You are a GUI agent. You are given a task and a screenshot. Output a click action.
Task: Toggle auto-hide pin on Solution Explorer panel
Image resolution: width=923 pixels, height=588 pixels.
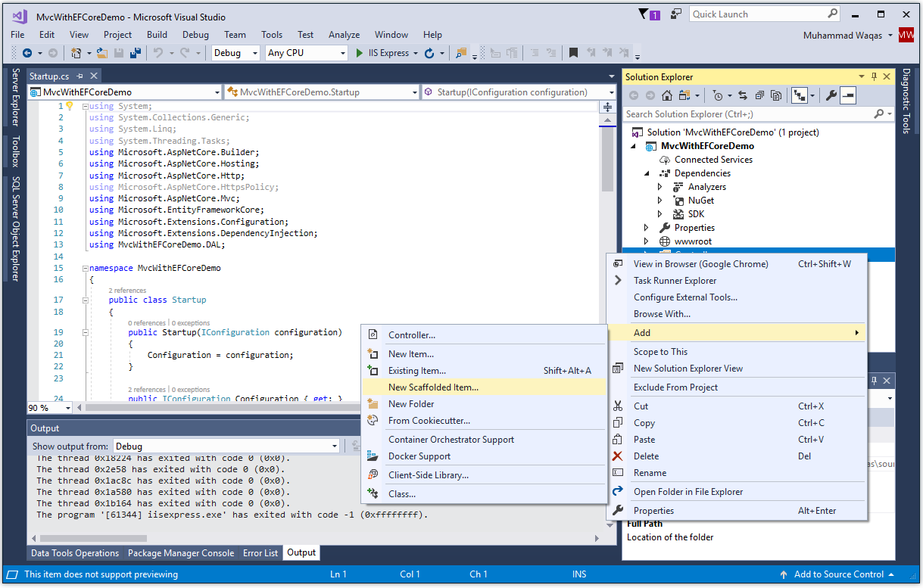[x=875, y=76]
